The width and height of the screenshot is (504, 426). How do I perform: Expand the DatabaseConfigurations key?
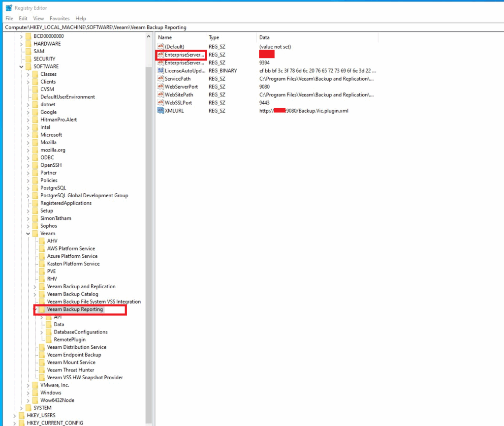coord(41,332)
